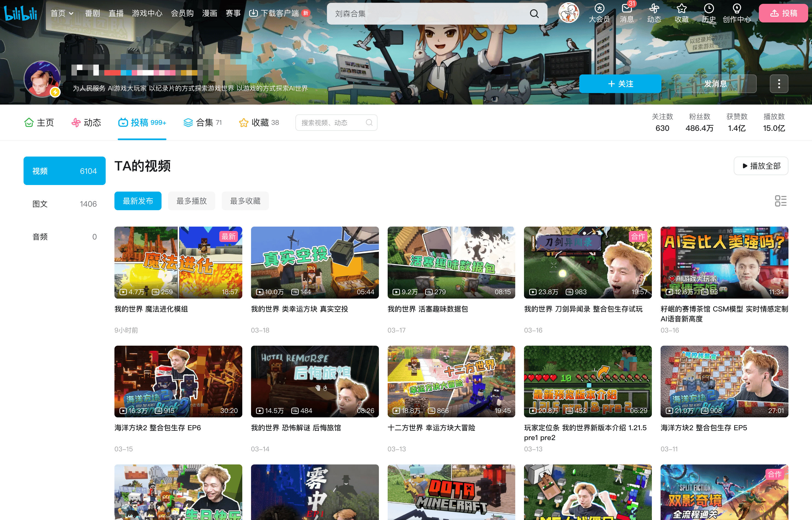Select 图文 in the left sidebar

click(x=64, y=204)
